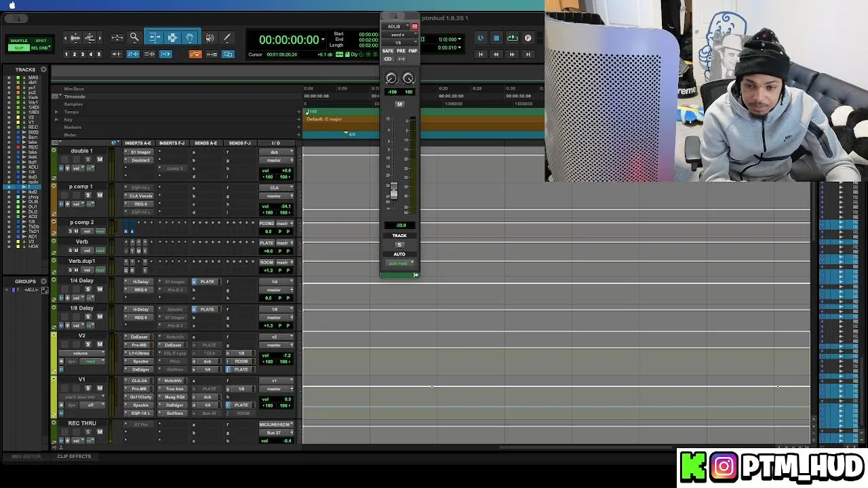This screenshot has width=868, height=488.
Task: Open the Apple menu
Action: 12,5
